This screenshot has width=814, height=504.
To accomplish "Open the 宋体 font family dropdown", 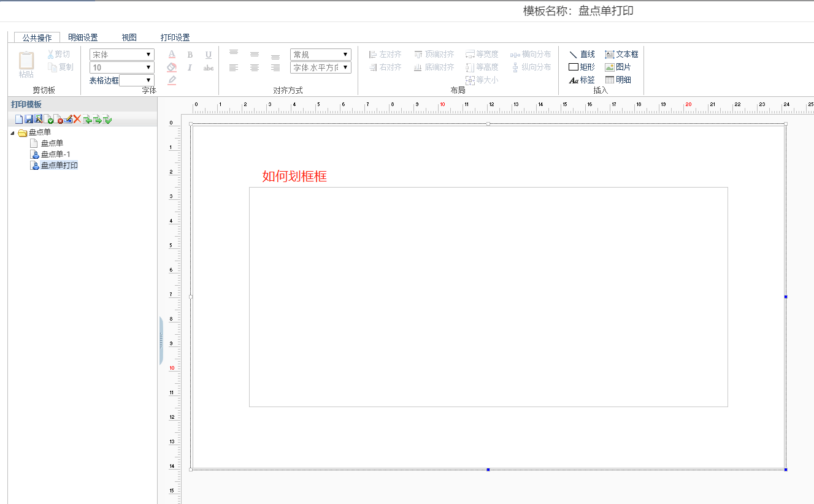I will [x=122, y=55].
